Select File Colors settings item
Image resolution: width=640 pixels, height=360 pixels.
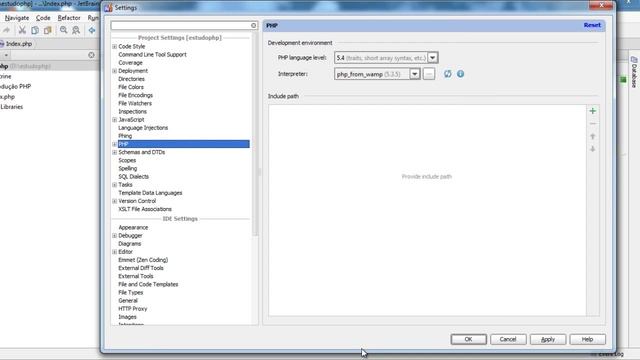[131, 87]
